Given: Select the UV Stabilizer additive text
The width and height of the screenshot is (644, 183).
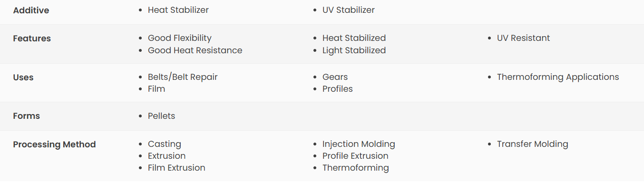Looking at the screenshot, I should [348, 10].
